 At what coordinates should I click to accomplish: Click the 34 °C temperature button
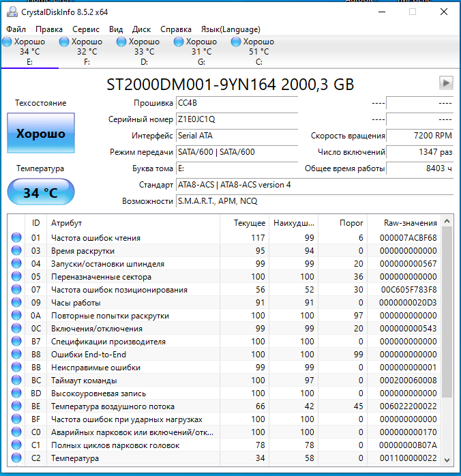point(41,192)
